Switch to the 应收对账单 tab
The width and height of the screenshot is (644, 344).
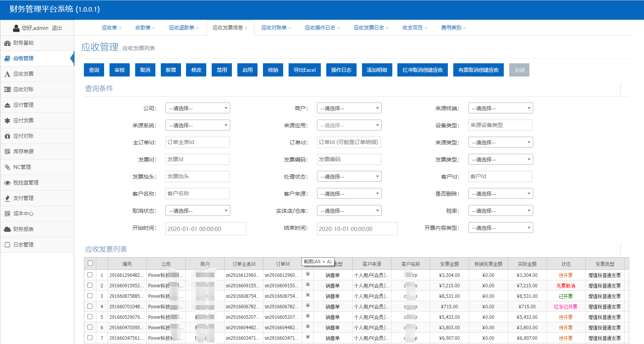(274, 28)
